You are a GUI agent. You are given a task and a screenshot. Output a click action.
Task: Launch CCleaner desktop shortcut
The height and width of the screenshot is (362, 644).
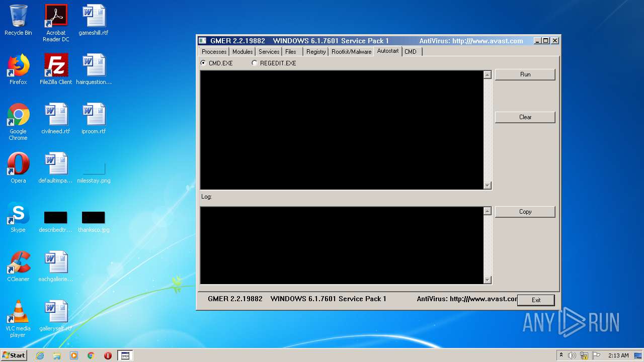coord(18,266)
